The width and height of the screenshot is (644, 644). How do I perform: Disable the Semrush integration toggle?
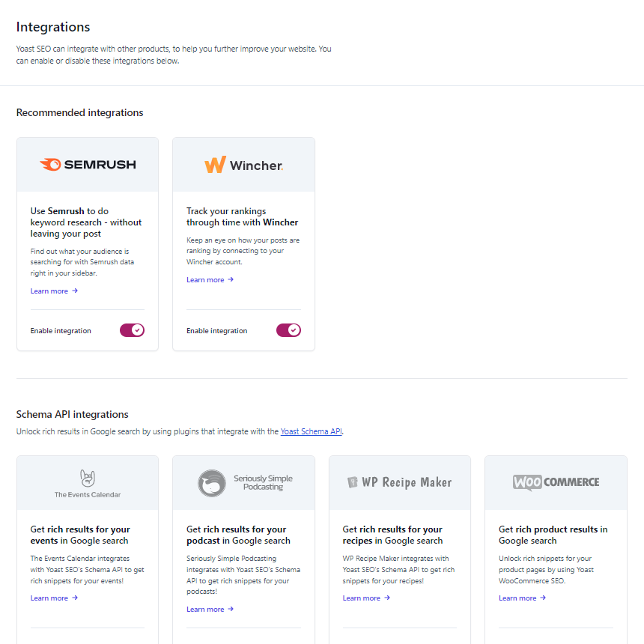(x=132, y=330)
